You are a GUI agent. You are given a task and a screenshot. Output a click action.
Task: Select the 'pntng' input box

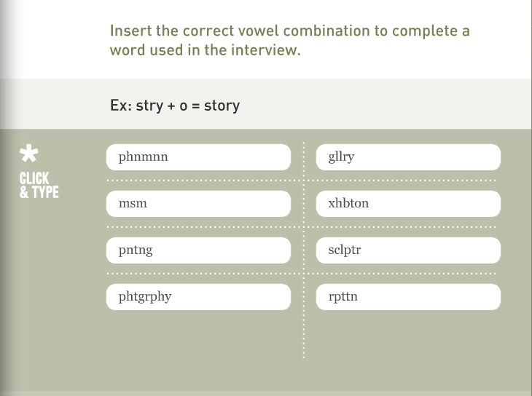point(198,250)
